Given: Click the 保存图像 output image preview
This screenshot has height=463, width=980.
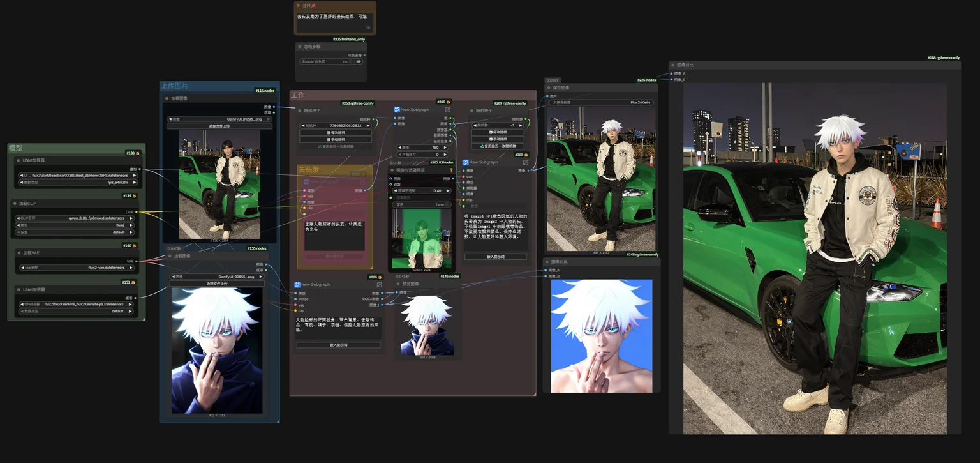Looking at the screenshot, I should [x=600, y=179].
